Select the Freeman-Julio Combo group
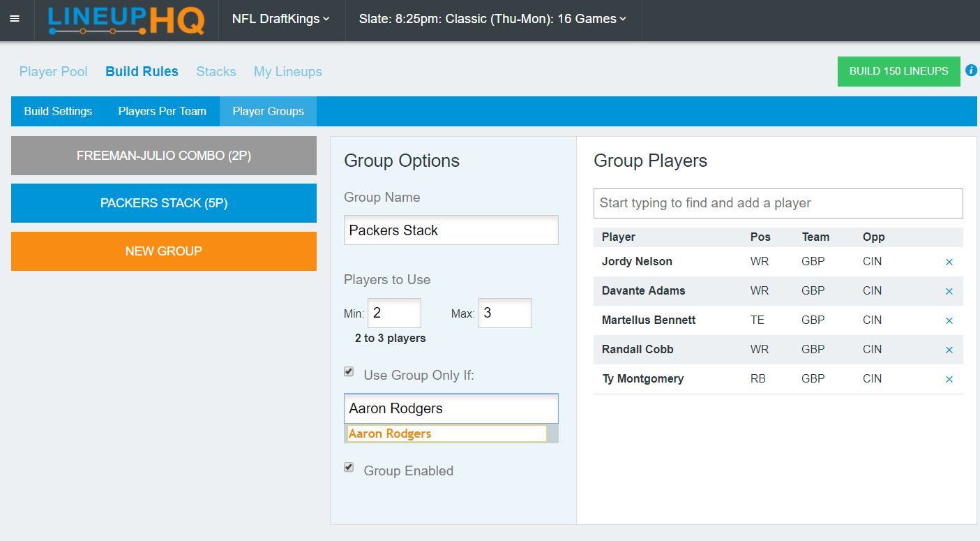980x541 pixels. (164, 156)
